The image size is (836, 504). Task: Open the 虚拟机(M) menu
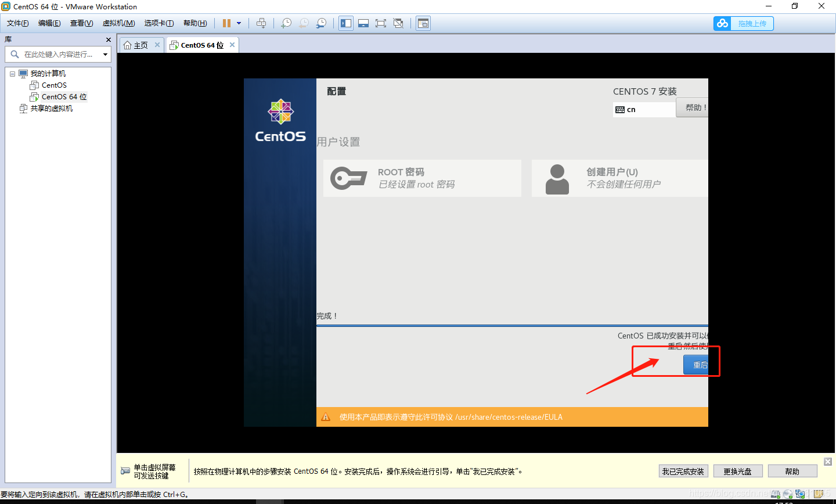pyautogui.click(x=119, y=23)
